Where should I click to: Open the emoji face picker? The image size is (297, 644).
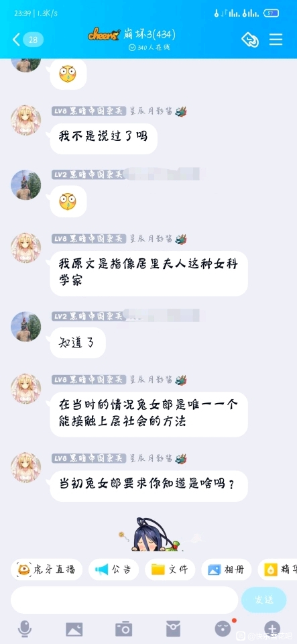click(x=223, y=629)
